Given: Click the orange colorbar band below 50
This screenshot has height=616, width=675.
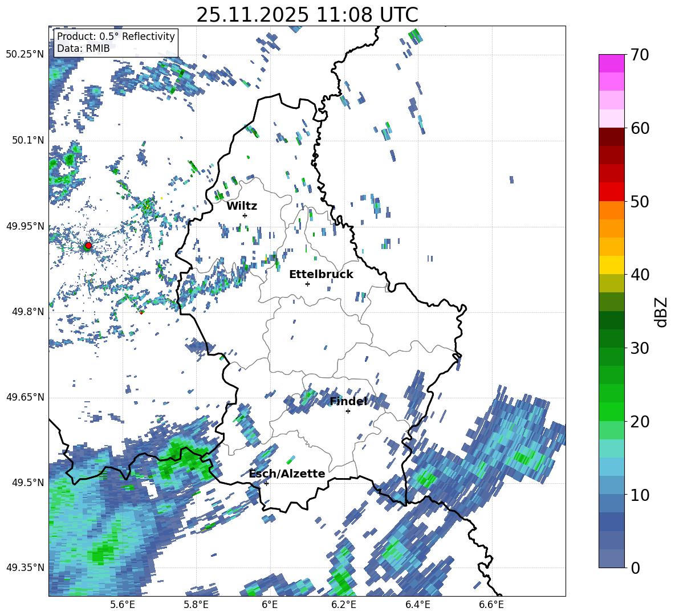Looking at the screenshot, I should [611, 210].
